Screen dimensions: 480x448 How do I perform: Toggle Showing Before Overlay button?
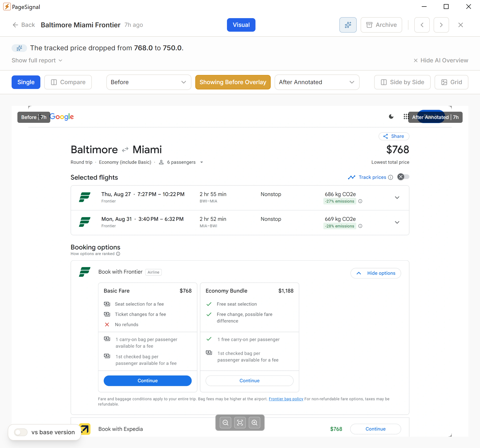pos(233,82)
